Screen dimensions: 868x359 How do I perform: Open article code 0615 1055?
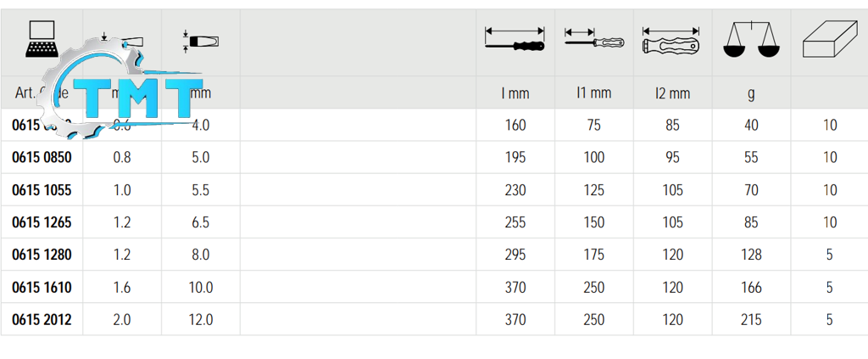42,190
